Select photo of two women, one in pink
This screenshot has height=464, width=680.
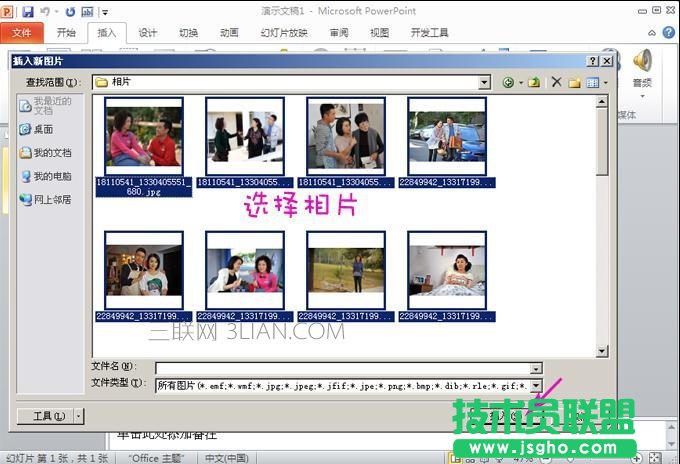click(245, 270)
